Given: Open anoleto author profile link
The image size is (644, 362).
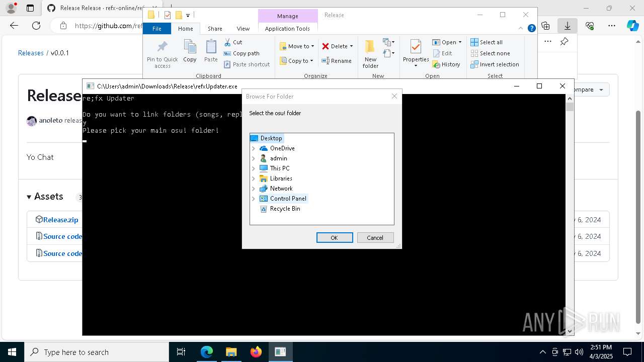Looking at the screenshot, I should pyautogui.click(x=50, y=121).
